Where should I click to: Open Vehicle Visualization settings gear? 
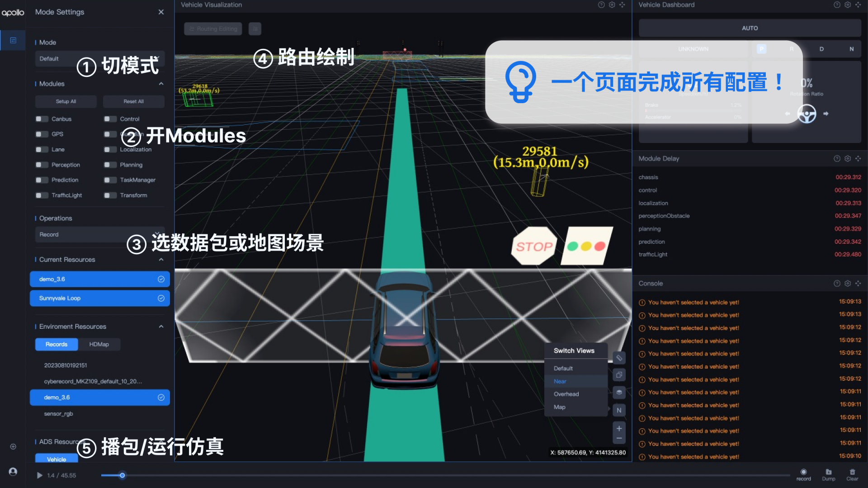click(x=612, y=5)
